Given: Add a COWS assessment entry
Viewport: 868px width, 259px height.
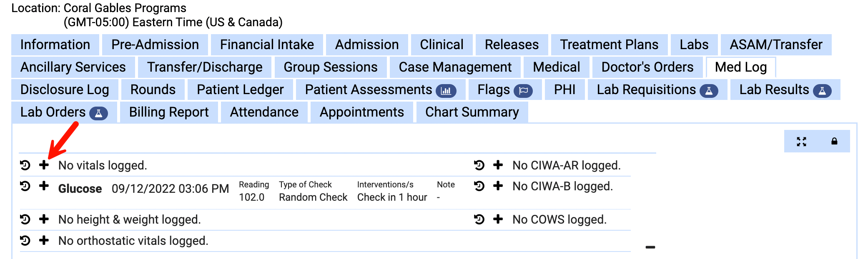Looking at the screenshot, I should 498,219.
